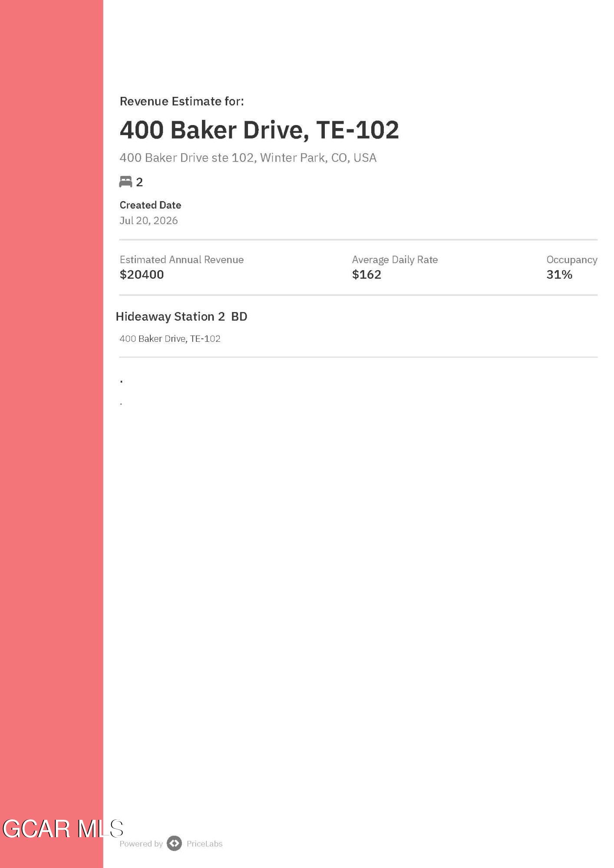Click the small '400 Baker Drive, TE-102' subtext
This screenshot has width=614, height=868.
[x=170, y=339]
